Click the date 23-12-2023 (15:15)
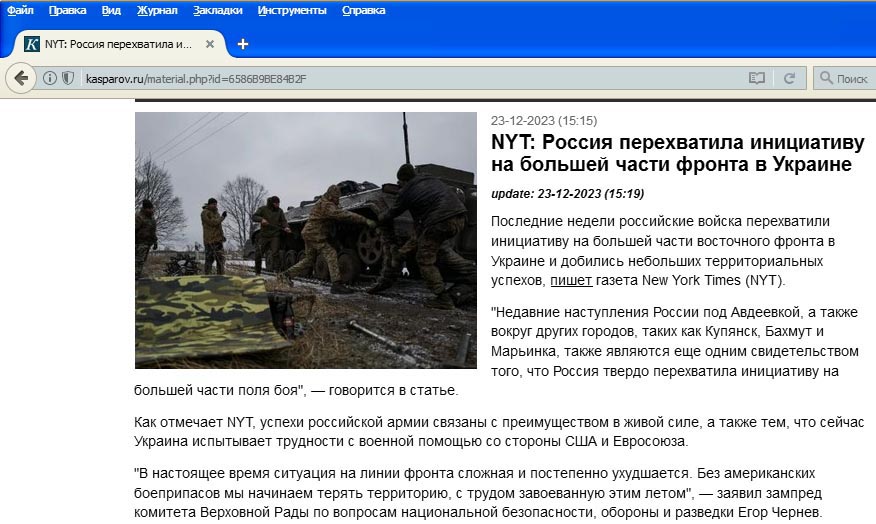The width and height of the screenshot is (876, 524). [544, 121]
